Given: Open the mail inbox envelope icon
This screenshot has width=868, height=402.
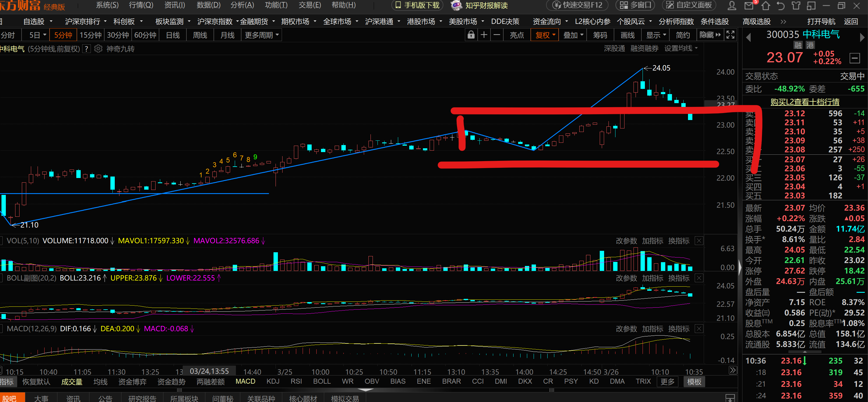Looking at the screenshot, I should (749, 6).
